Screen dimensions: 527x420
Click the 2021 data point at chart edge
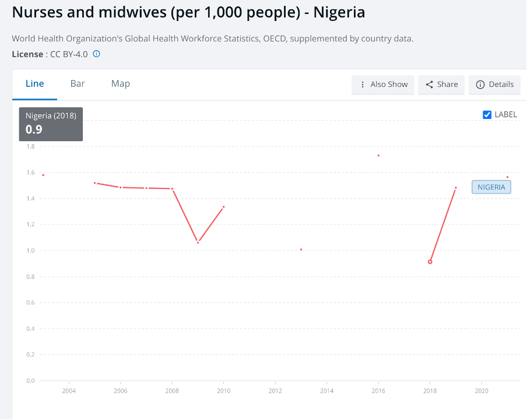(508, 177)
